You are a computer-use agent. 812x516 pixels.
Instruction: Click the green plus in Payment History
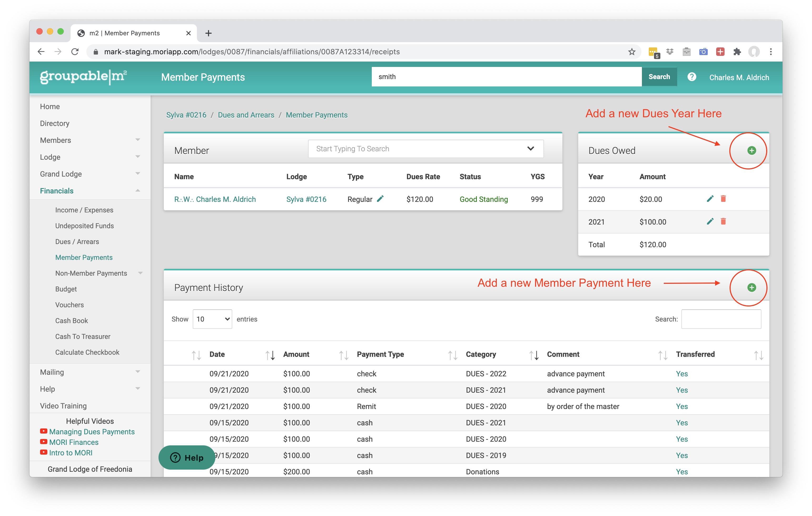click(x=751, y=288)
